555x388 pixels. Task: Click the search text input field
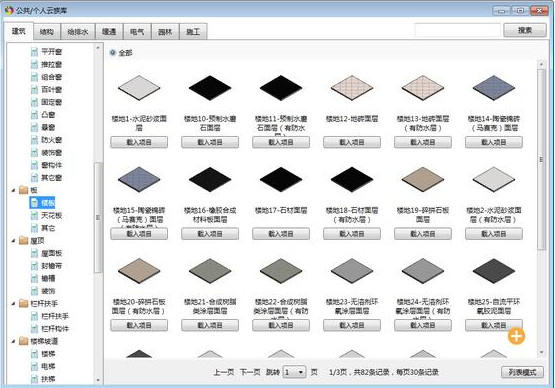pyautogui.click(x=458, y=30)
